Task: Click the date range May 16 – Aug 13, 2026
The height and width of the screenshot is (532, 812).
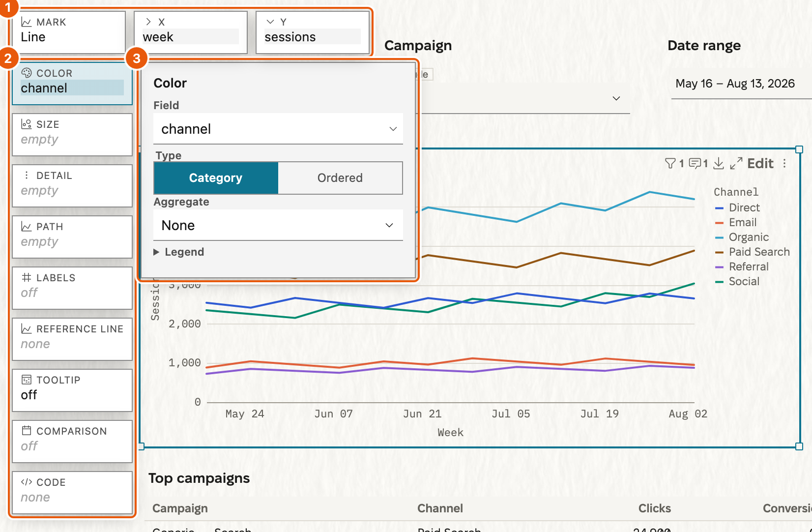Action: click(735, 84)
